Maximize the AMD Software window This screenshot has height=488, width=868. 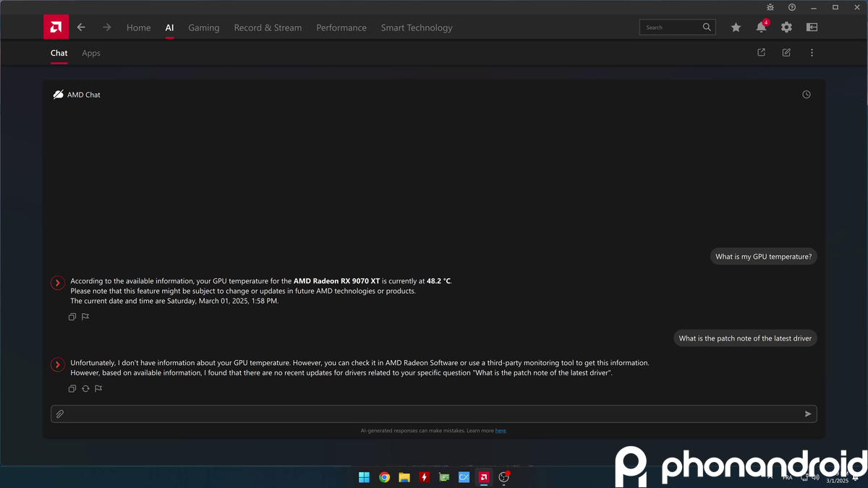tap(835, 7)
